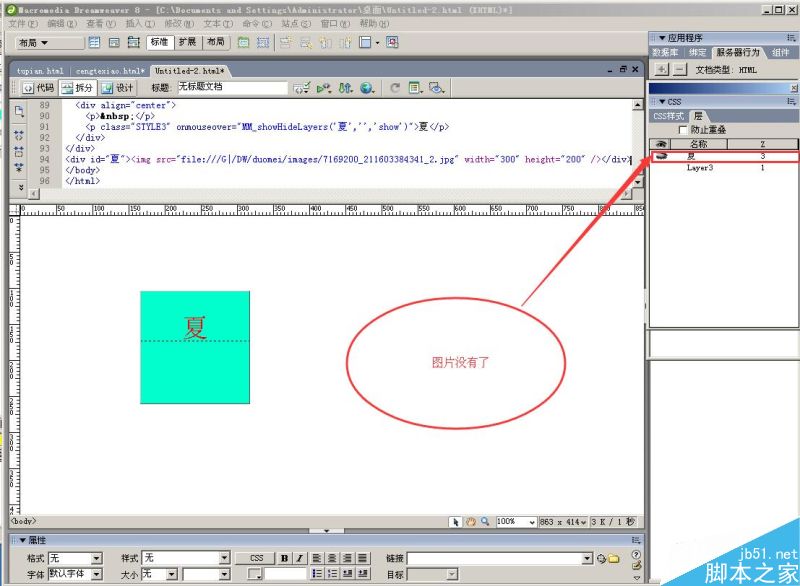
Task: Click the 标题 document title field
Action: point(233,88)
